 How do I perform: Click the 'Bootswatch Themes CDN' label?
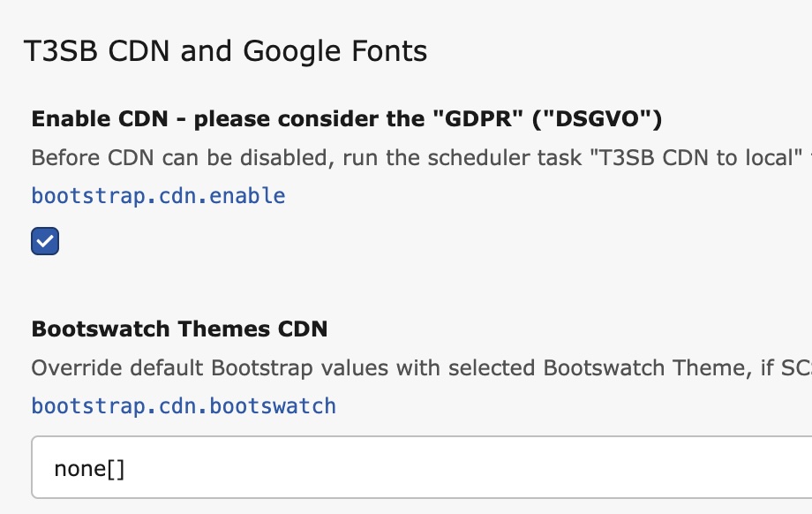click(x=179, y=329)
